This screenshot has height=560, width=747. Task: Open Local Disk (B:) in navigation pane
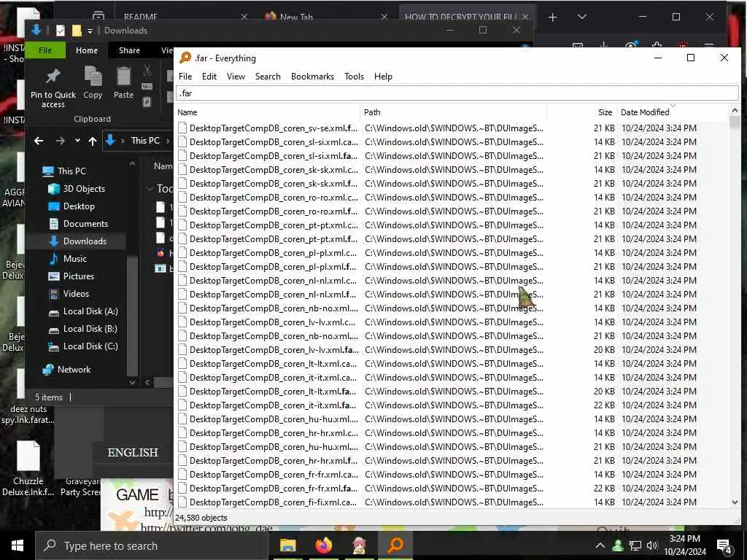pos(90,329)
